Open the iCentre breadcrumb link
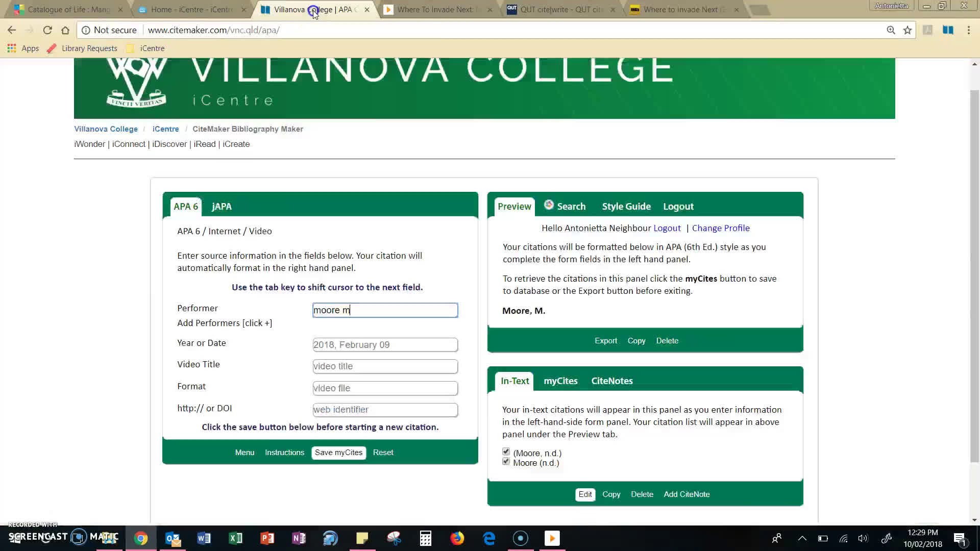The image size is (980, 551). (x=165, y=129)
